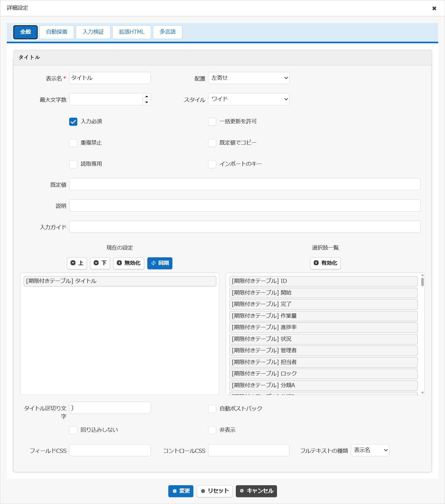Screen dimensions: 445x504
Task: Decrease 最大文字数 with down arrow
Action: pos(147,102)
